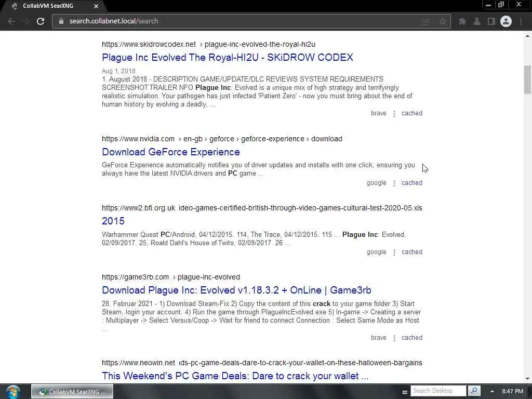This screenshot has width=532, height=399.
Task: Open the share page icon in address bar
Action: [x=426, y=21]
